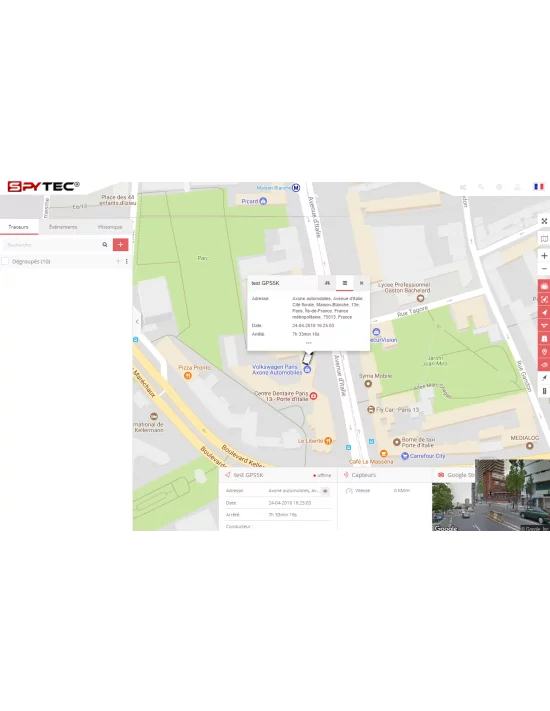Click the Café Le Massena marker

click(384, 453)
